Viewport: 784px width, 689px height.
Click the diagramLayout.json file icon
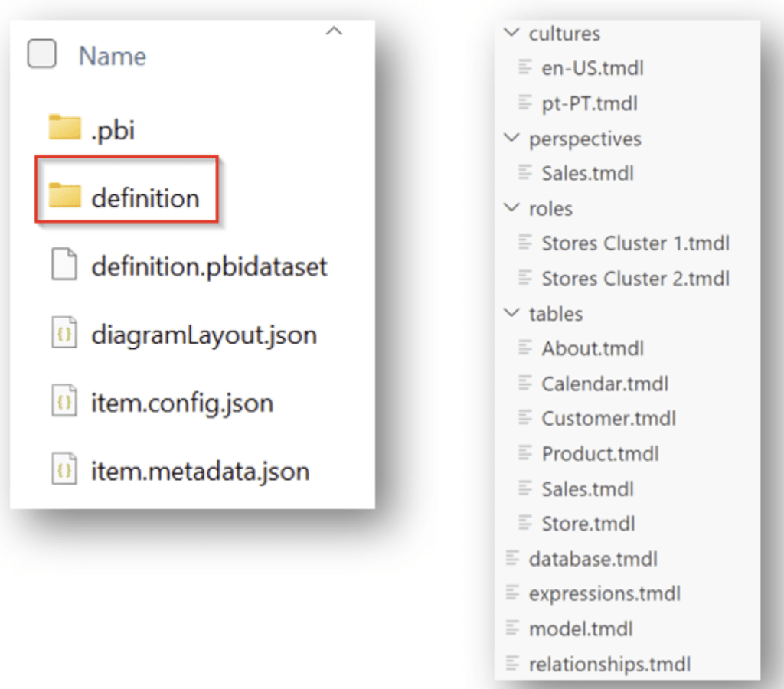pos(64,335)
